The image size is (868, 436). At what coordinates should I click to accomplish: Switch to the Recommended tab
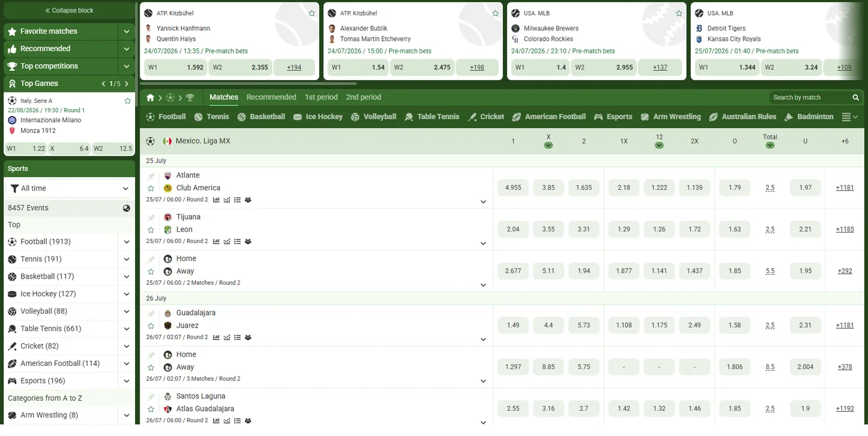point(271,97)
